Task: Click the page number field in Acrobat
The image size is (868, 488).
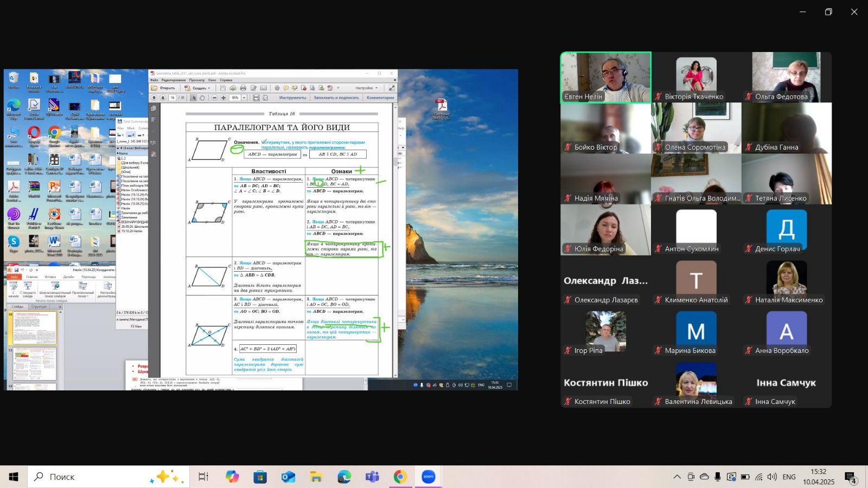Action: [173, 98]
